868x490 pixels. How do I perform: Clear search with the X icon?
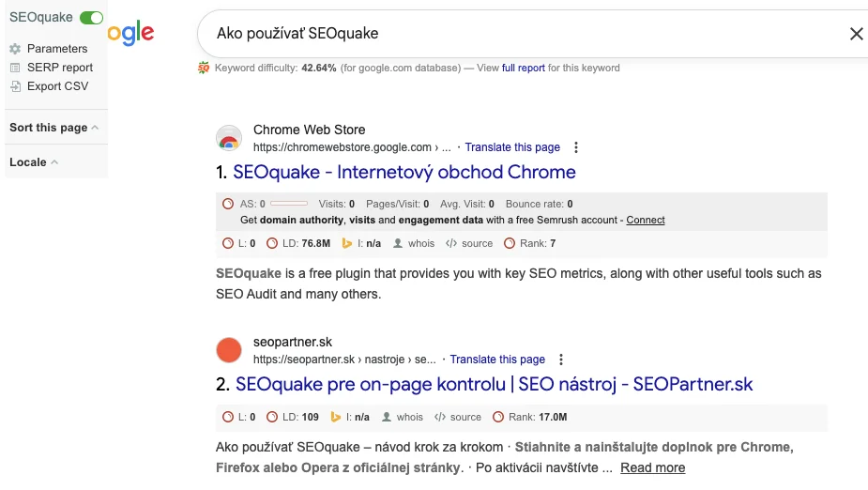coord(856,34)
